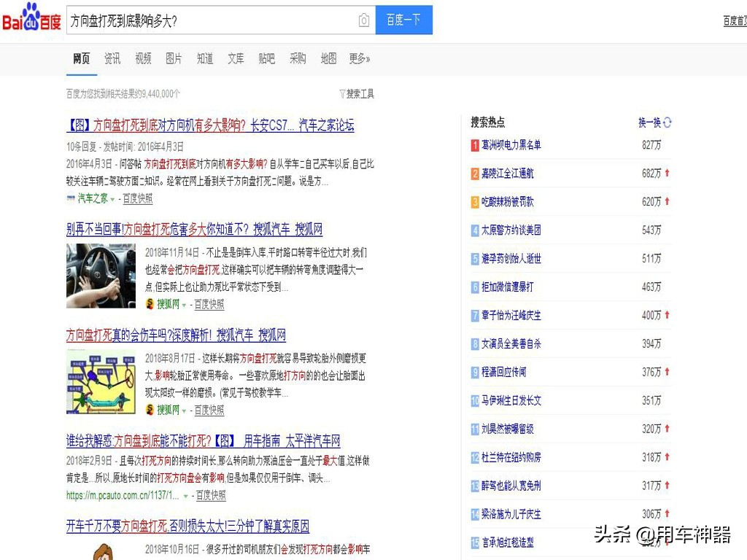747x560 pixels.
Task: Open hot search 吃酸辣粉被罚款
Action: pyautogui.click(x=508, y=202)
